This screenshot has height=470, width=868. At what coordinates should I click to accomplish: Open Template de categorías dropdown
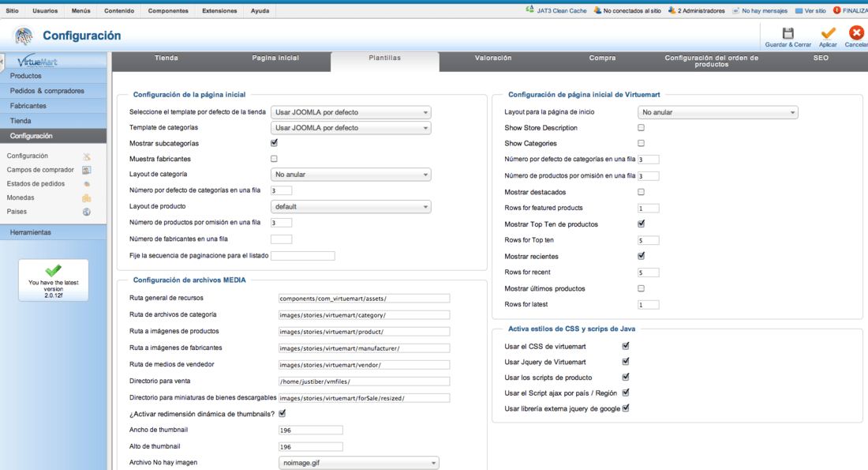point(351,127)
